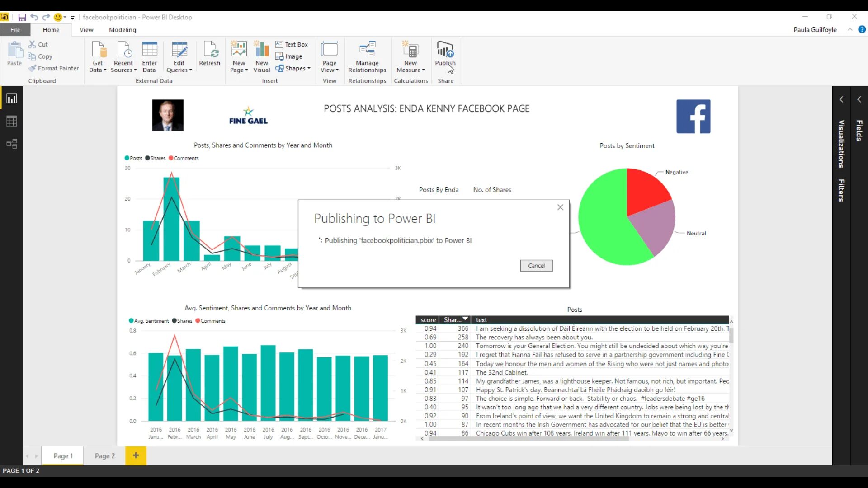
Task: Click the Paula Guilfoyle account name
Action: click(x=815, y=30)
